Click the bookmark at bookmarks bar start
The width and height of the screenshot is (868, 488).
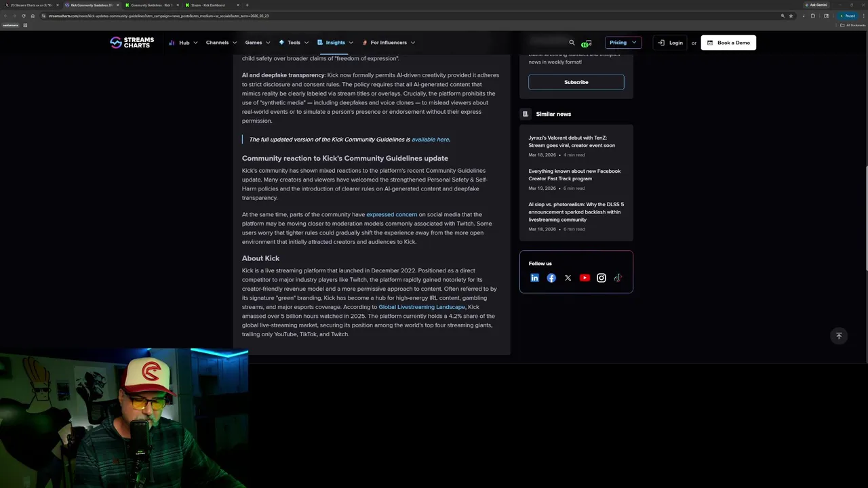10,25
